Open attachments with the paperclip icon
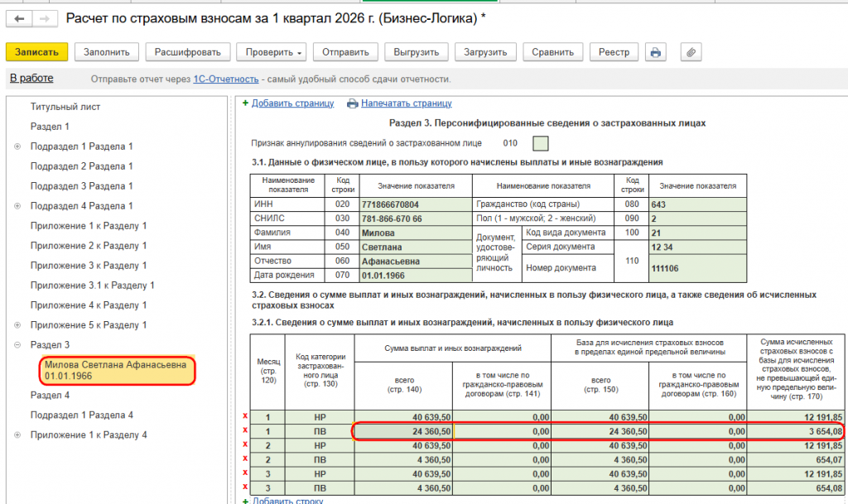 [x=691, y=52]
